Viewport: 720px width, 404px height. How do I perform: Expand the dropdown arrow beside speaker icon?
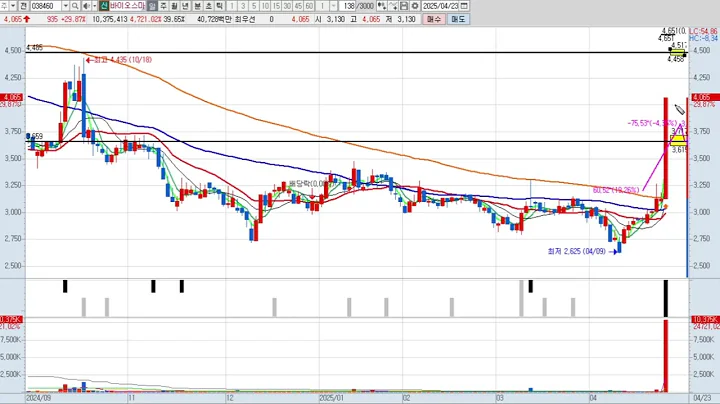coord(95,6)
